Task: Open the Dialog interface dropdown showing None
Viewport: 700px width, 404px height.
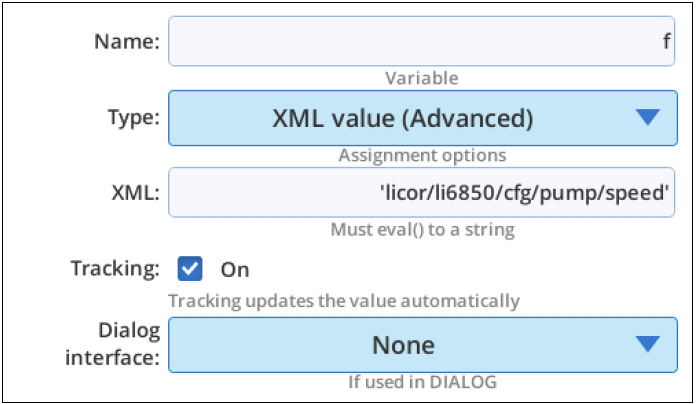Action: (423, 345)
